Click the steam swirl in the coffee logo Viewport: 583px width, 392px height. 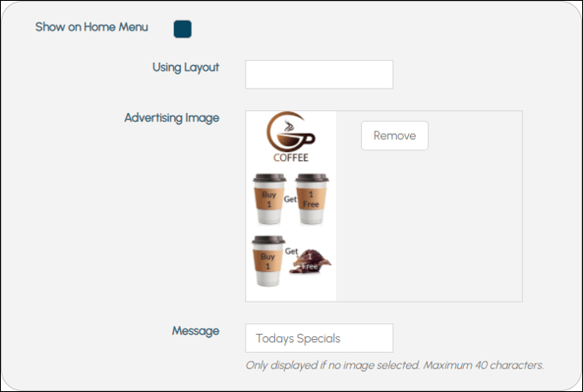(289, 126)
